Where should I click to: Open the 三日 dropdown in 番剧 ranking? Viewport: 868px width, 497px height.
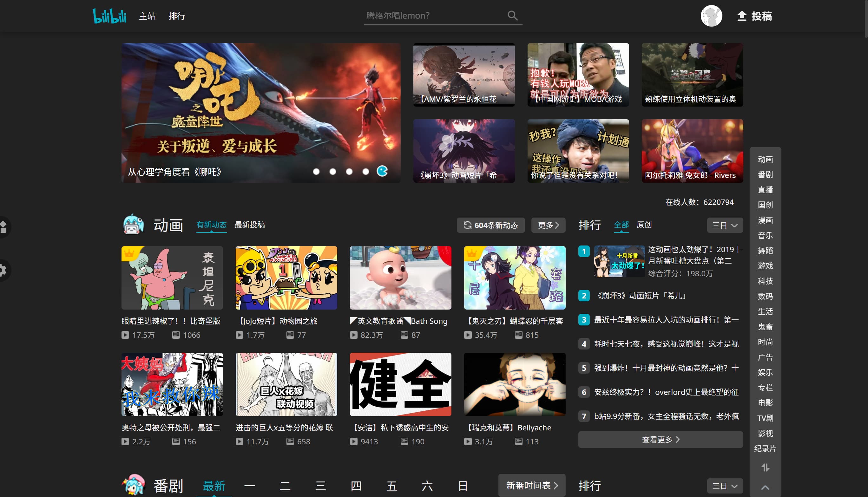pyautogui.click(x=725, y=486)
